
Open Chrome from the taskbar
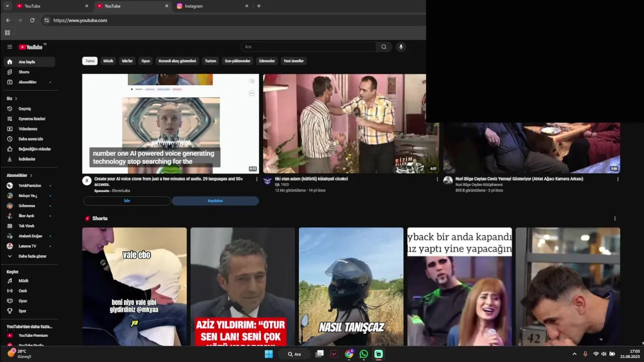tap(349, 354)
